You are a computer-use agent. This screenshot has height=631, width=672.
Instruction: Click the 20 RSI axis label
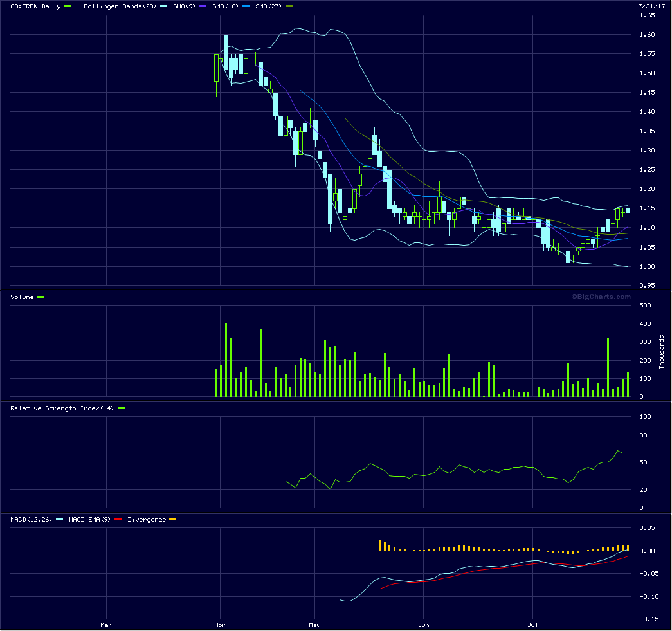pyautogui.click(x=643, y=490)
